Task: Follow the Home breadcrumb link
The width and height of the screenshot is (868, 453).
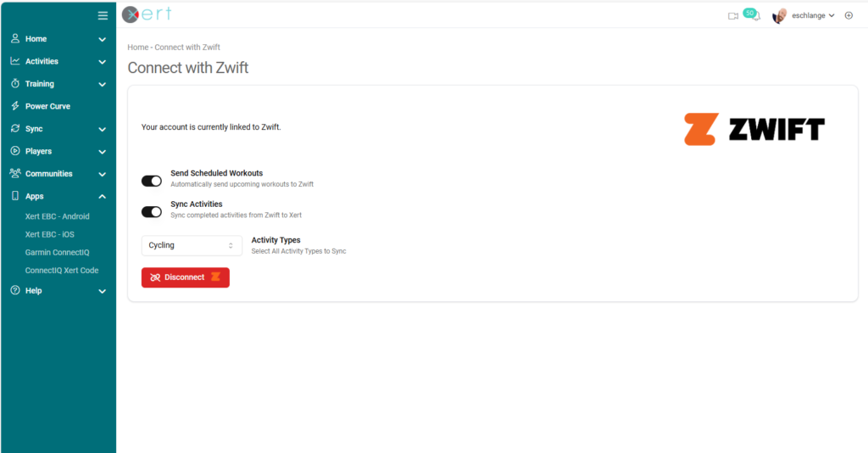Action: (138, 47)
